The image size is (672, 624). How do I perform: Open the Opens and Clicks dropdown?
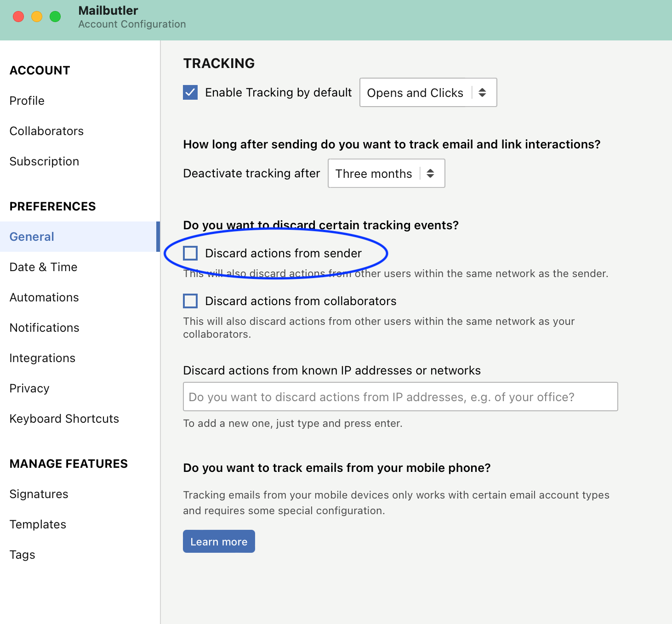click(428, 92)
